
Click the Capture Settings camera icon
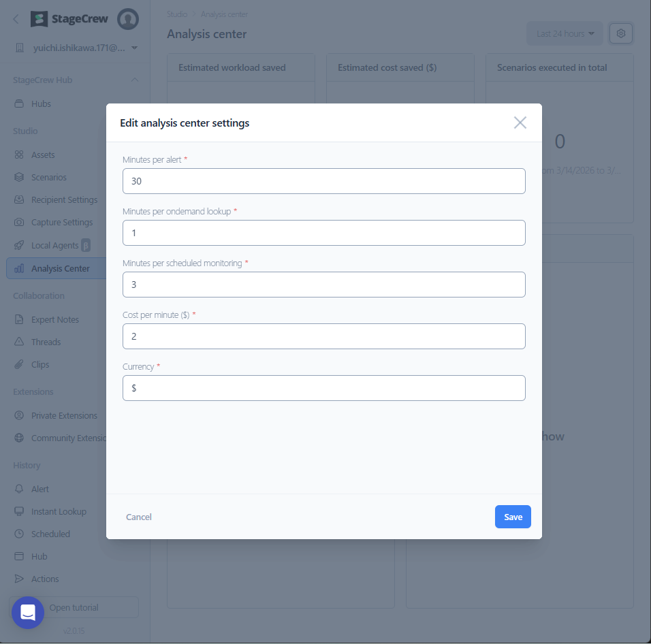pos(19,223)
